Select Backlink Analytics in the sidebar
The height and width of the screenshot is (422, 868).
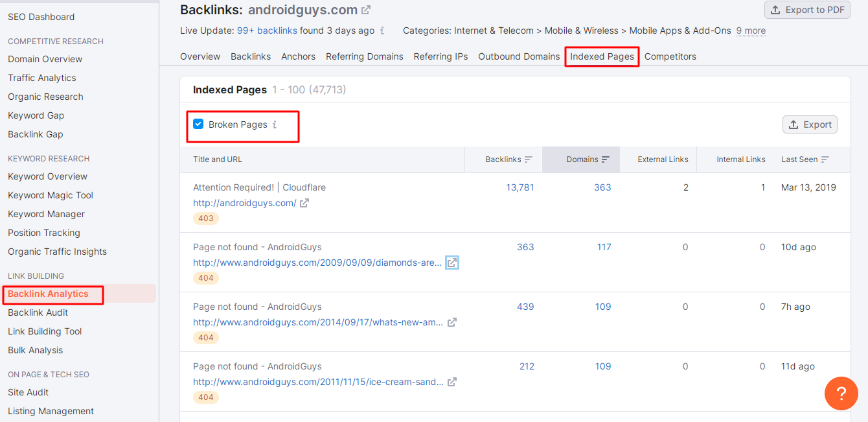pos(48,294)
